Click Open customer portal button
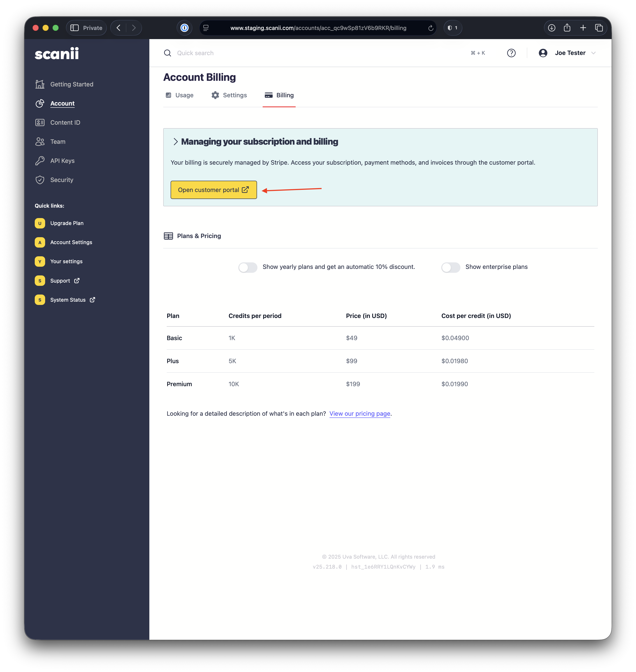The height and width of the screenshot is (672, 636). pos(213,190)
